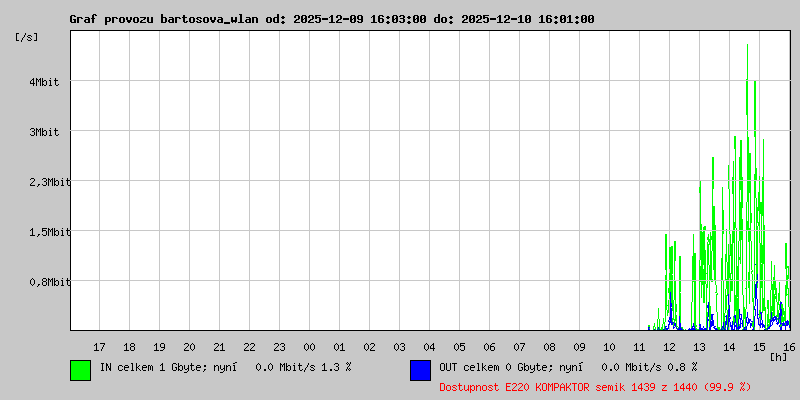
Task: Click hour label 15 on x-axis
Action: [760, 347]
